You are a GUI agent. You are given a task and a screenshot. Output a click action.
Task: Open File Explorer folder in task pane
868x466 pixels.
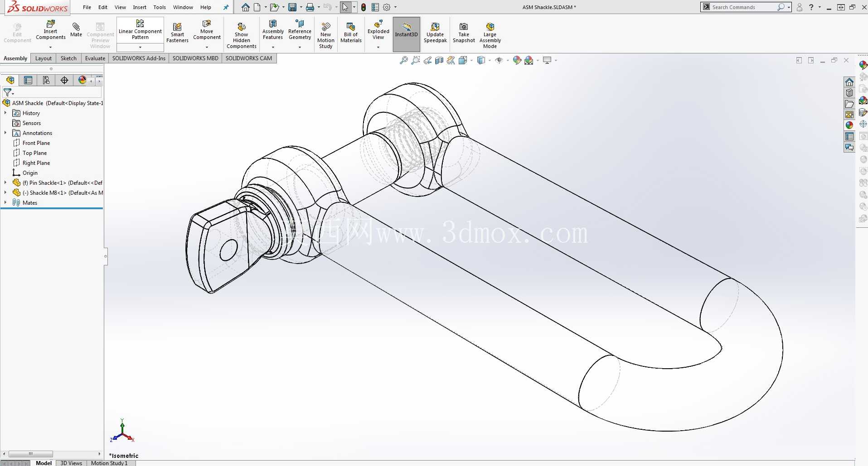click(849, 104)
